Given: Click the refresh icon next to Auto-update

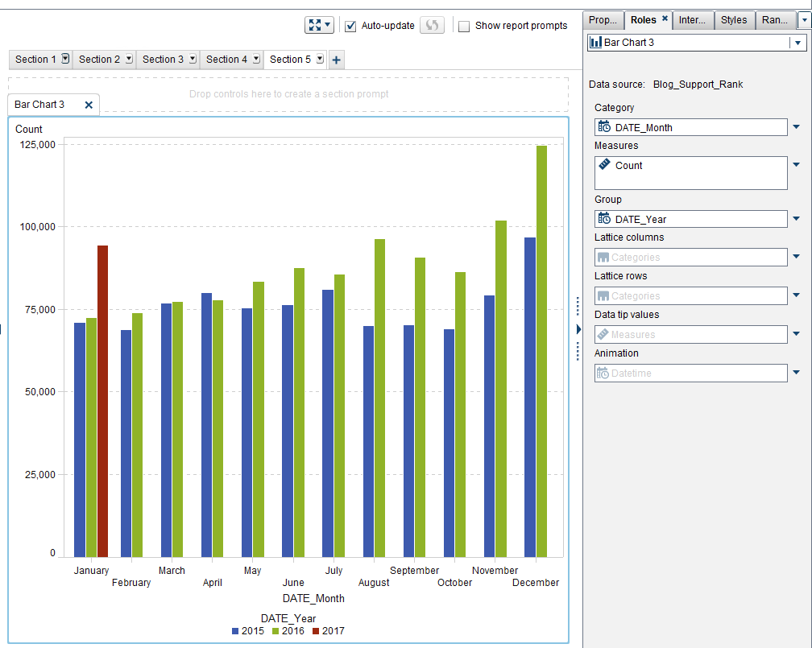Looking at the screenshot, I should click(x=432, y=25).
